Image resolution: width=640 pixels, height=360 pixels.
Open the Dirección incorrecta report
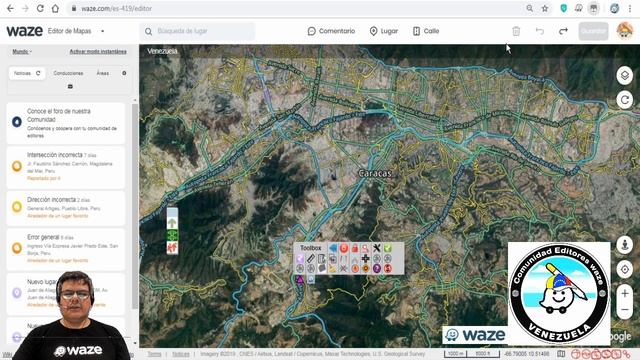coord(66,208)
